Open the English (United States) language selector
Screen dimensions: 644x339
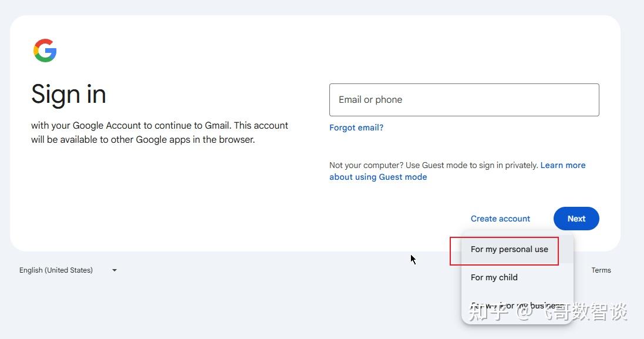pyautogui.click(x=56, y=270)
